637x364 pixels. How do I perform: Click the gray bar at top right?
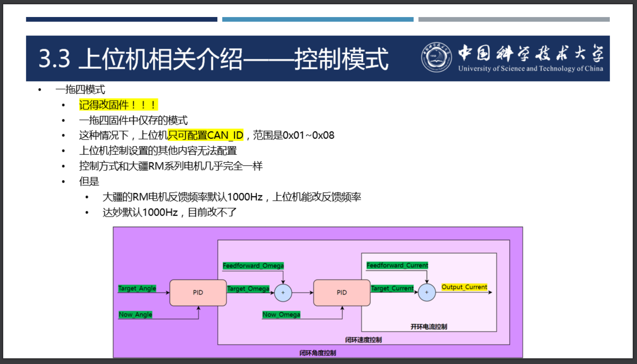point(514,19)
